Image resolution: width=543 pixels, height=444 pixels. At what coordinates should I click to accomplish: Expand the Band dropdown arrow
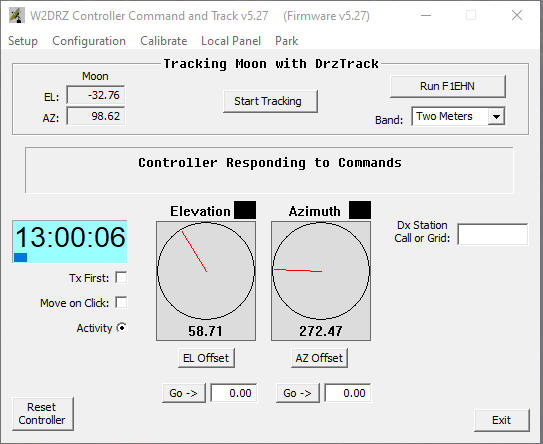click(x=496, y=116)
